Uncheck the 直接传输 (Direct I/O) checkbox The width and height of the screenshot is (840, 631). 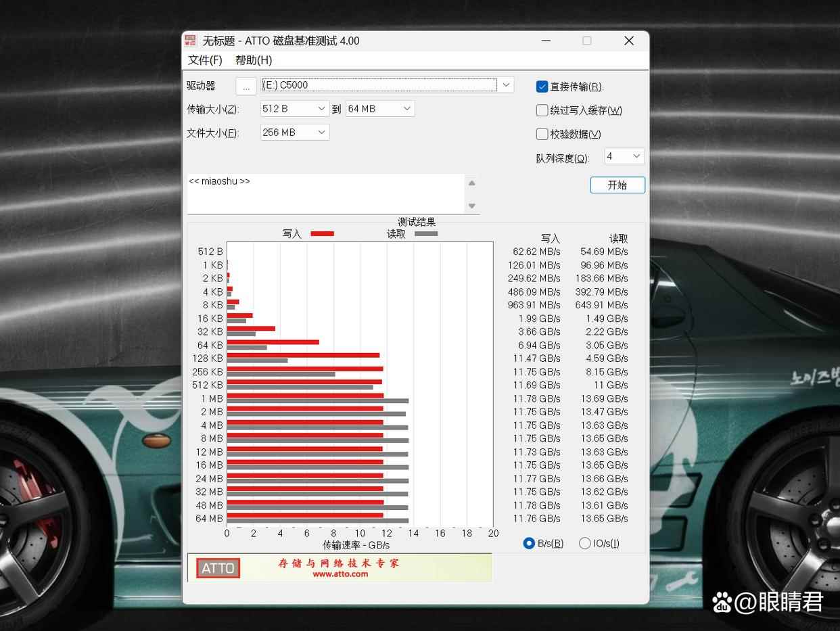click(542, 87)
